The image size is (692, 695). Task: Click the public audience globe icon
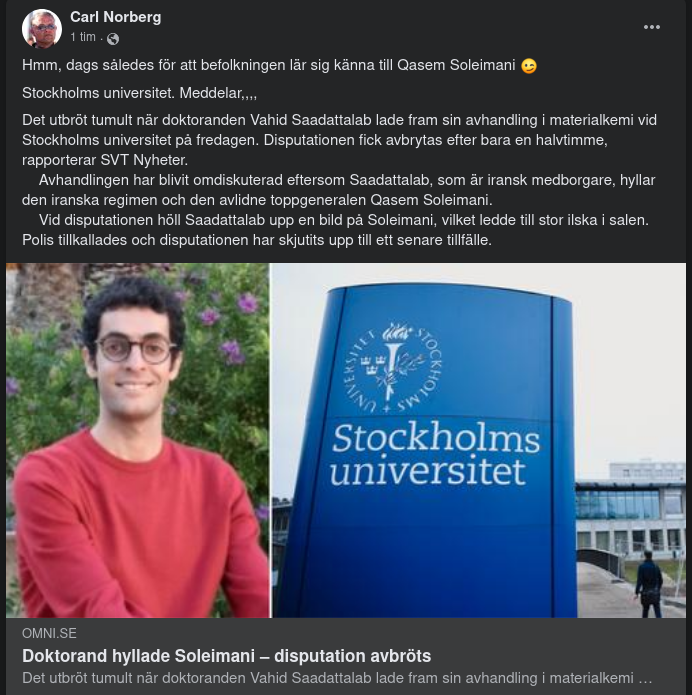tap(113, 38)
